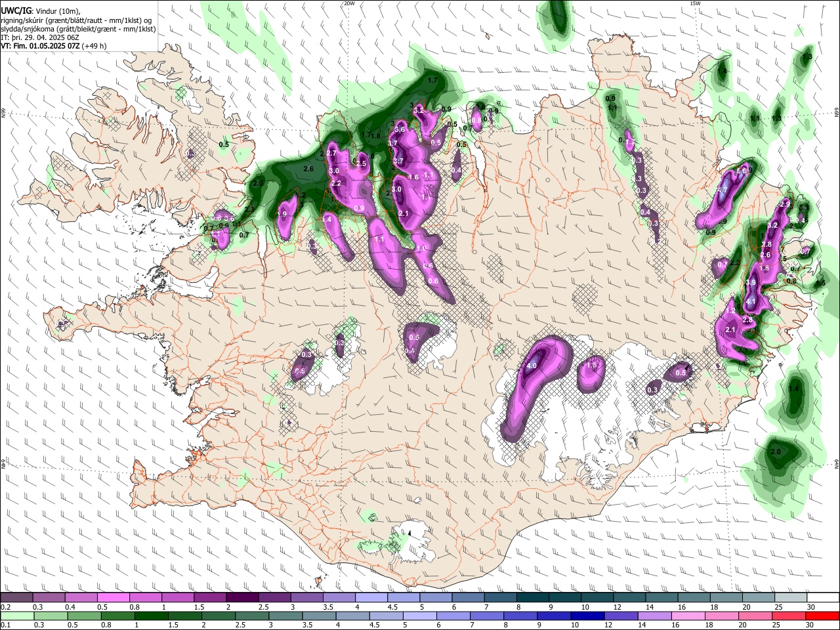The width and height of the screenshot is (840, 630).
Task: Click the 'slydda/snjókoma' legend description line
Action: [x=78, y=29]
